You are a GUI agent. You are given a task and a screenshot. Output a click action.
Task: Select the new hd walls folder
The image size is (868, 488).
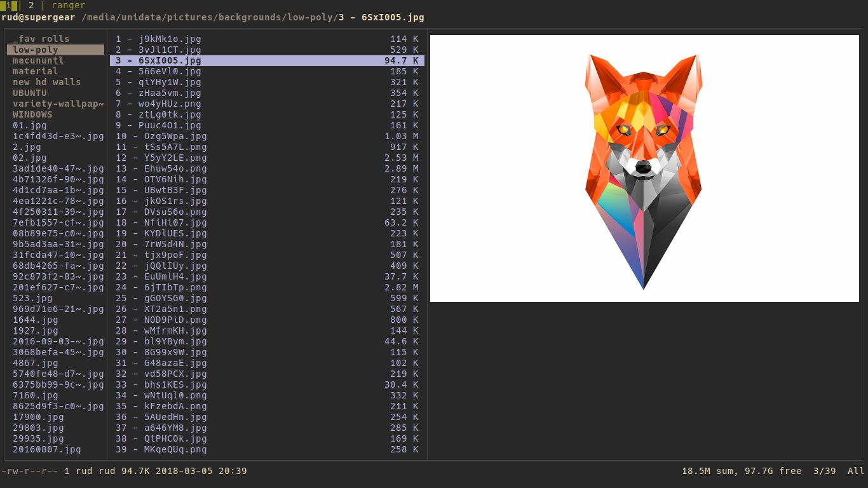click(46, 82)
